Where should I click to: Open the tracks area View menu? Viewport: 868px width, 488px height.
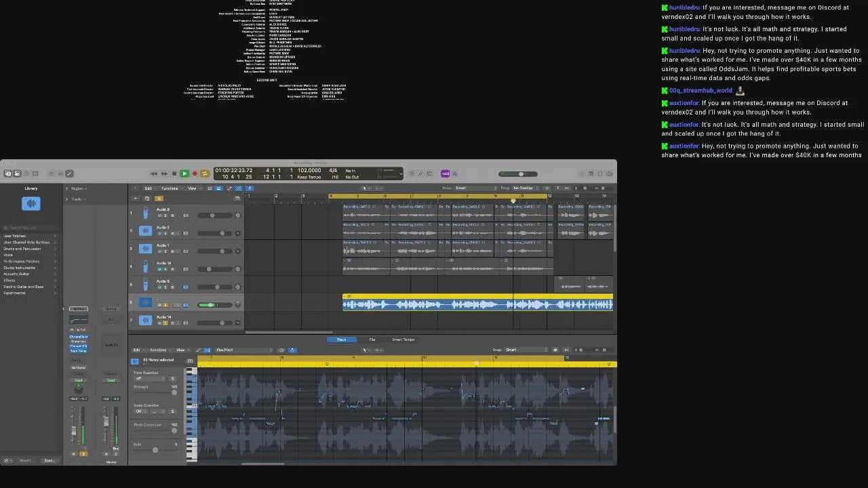193,188
